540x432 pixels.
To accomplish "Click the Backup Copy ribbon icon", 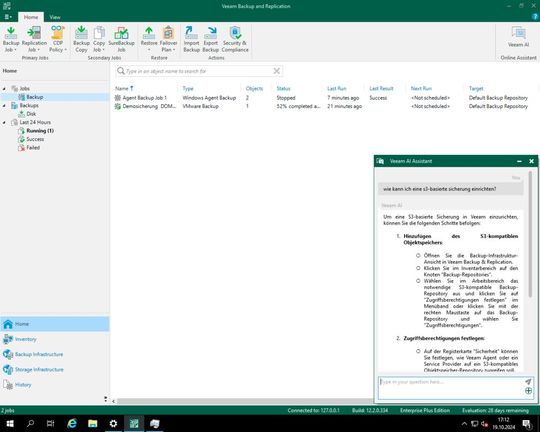I will coord(81,39).
